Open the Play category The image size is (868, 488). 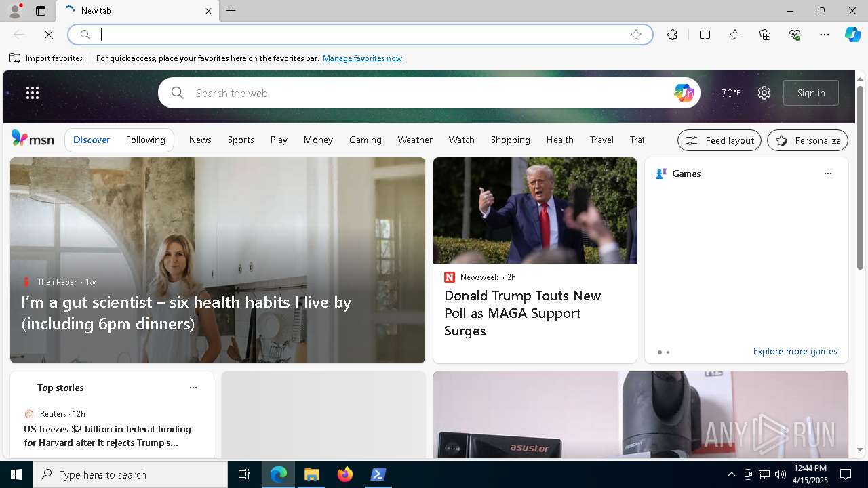(x=279, y=140)
